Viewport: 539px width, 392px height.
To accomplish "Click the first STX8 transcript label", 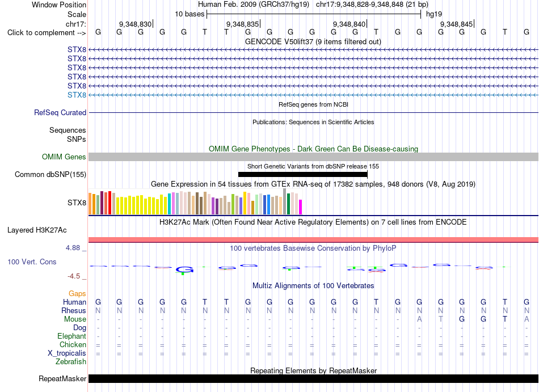I will [x=77, y=49].
